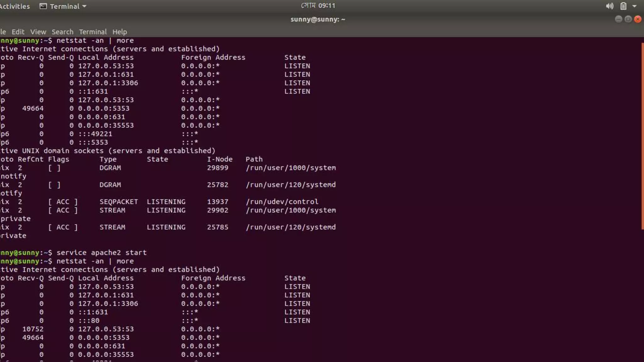The width and height of the screenshot is (644, 362).
Task: Open the Terminal menu in the menu bar
Action: 93,32
